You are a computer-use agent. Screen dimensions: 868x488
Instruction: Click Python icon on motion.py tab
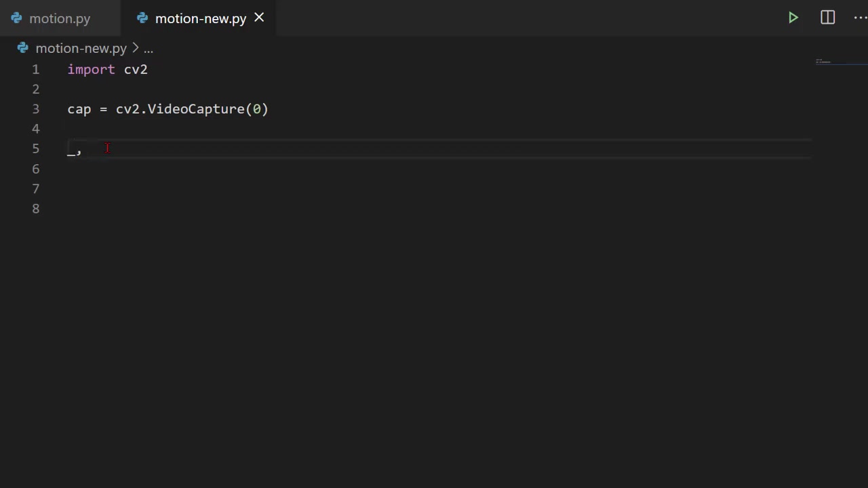coord(16,18)
